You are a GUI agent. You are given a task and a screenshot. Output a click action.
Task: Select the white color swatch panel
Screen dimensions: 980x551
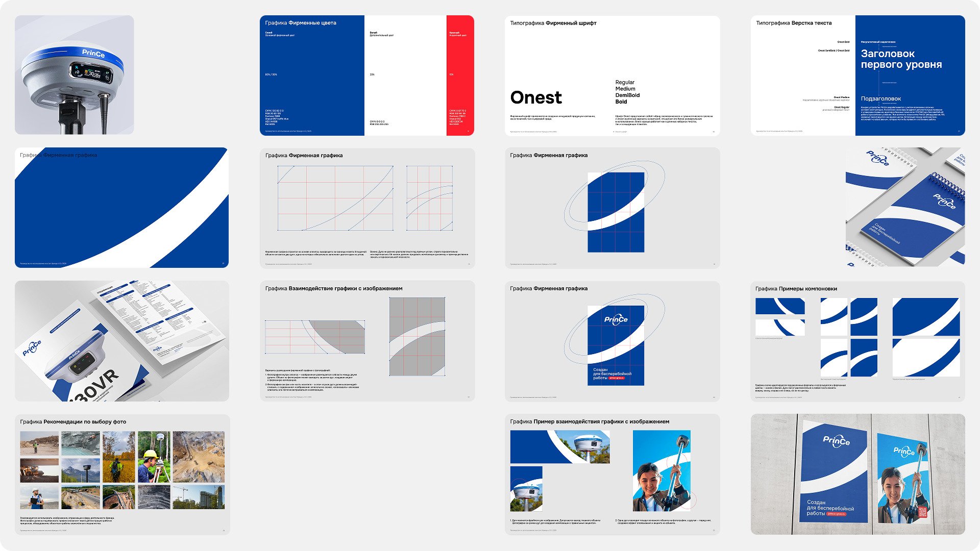[x=405, y=77]
